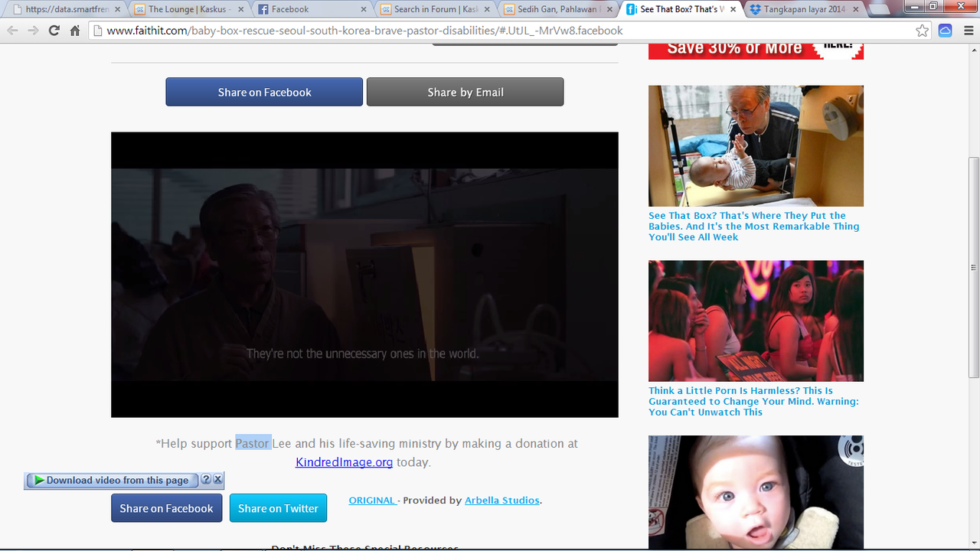The width and height of the screenshot is (980, 551).
Task: Bookmark this page with the star icon
Action: 923,31
